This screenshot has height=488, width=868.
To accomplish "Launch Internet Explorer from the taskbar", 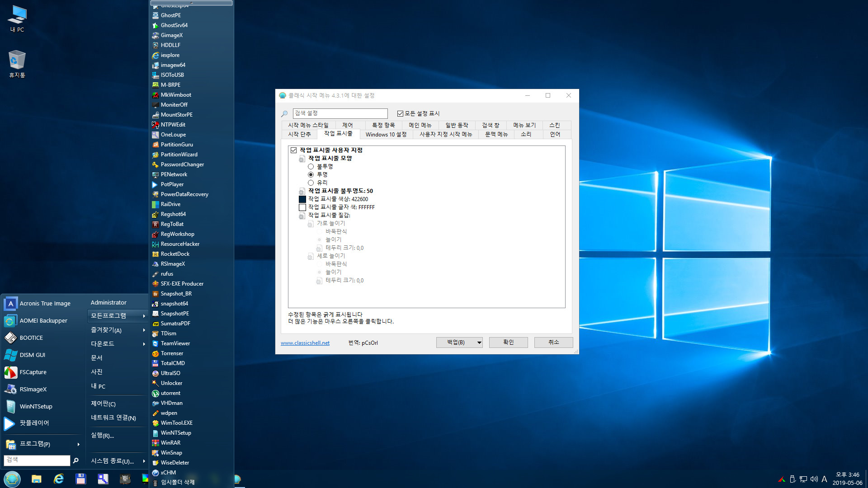I will click(x=59, y=479).
